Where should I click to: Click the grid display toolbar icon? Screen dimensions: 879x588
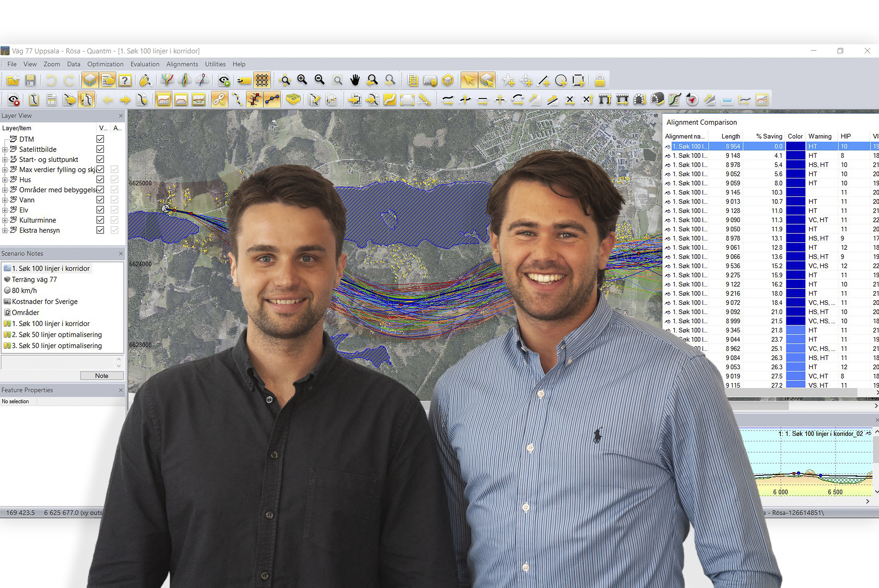coord(262,80)
